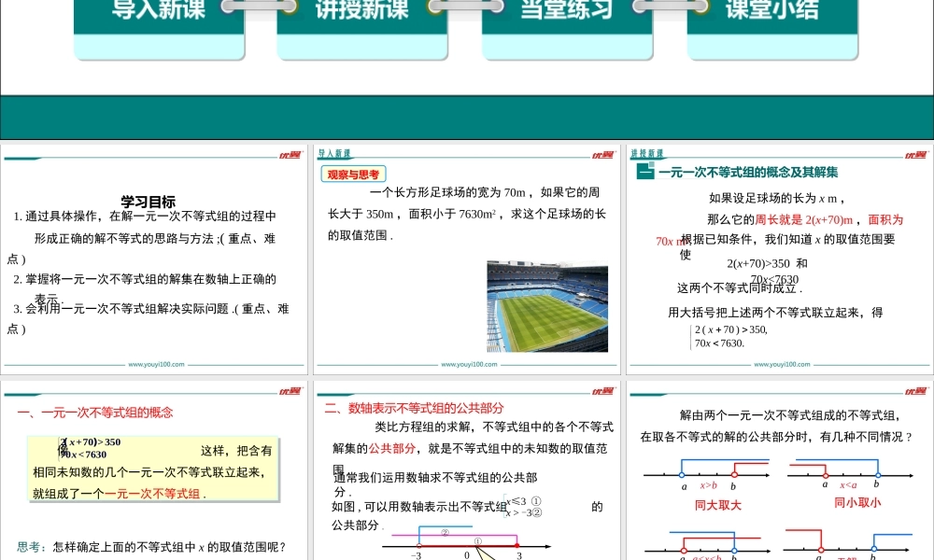Click the football stadium photo
Image resolution: width=934 pixels, height=560 pixels.
click(x=547, y=306)
